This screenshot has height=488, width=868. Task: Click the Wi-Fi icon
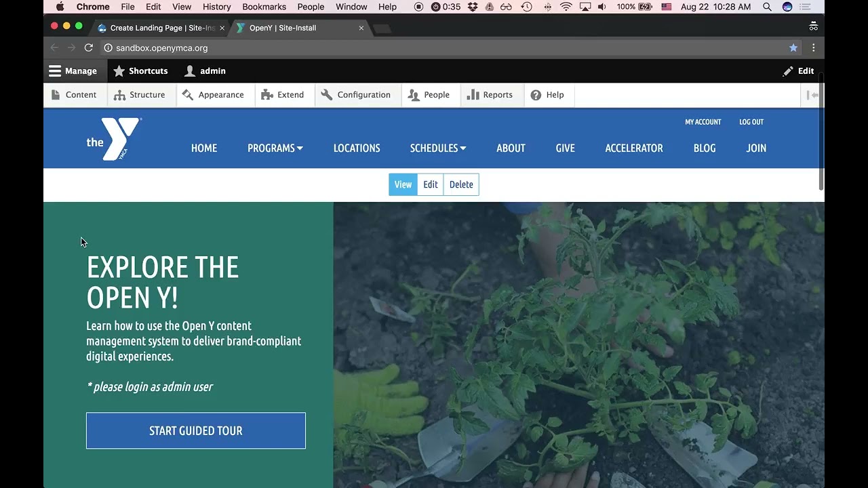(566, 7)
